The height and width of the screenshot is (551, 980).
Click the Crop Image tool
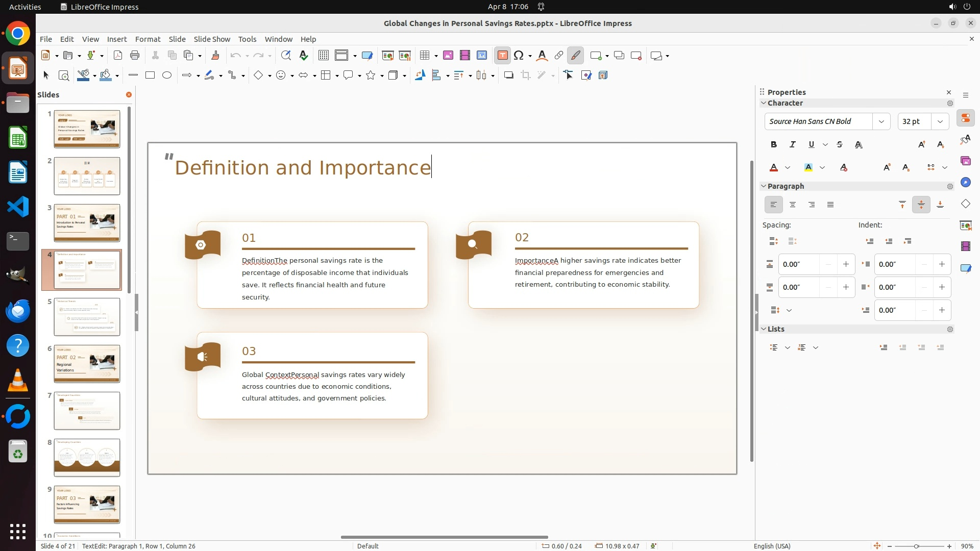click(x=526, y=76)
